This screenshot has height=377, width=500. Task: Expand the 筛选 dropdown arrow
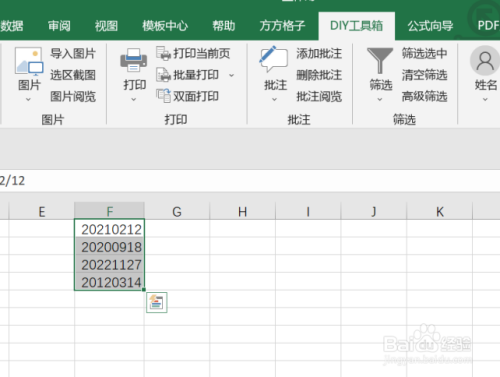coord(380,99)
